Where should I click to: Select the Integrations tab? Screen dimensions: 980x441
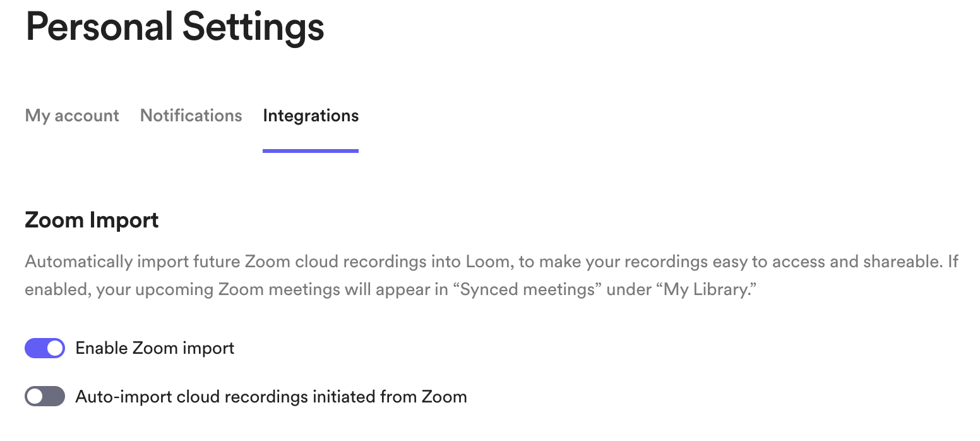[311, 116]
